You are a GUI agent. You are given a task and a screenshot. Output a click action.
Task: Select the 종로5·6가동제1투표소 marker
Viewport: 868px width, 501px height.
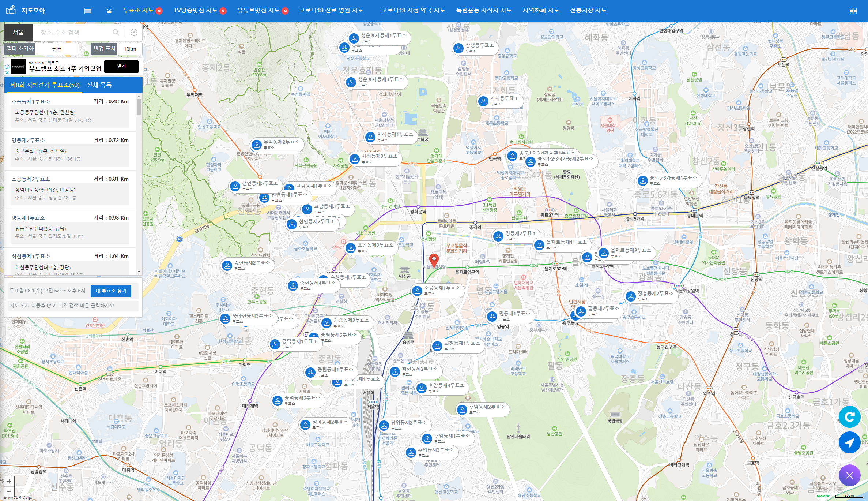(x=669, y=180)
